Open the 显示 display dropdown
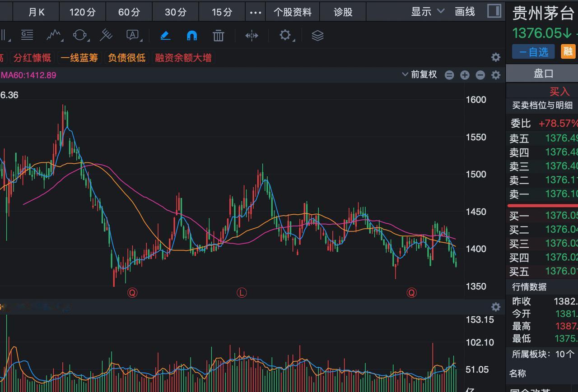The height and width of the screenshot is (392, 578). (x=426, y=12)
